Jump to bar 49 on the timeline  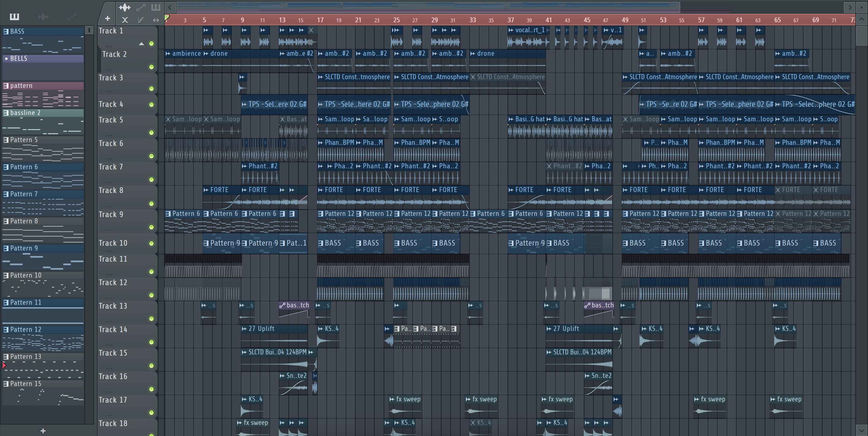click(625, 20)
